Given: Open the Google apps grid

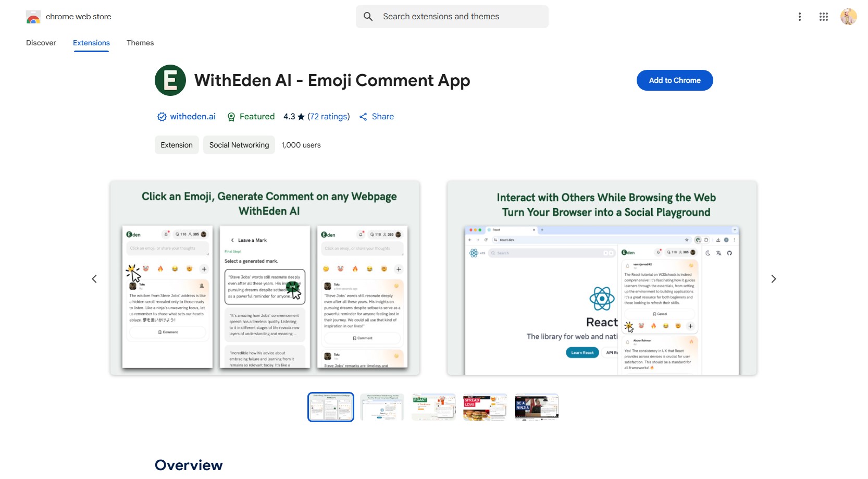Looking at the screenshot, I should pyautogui.click(x=823, y=17).
